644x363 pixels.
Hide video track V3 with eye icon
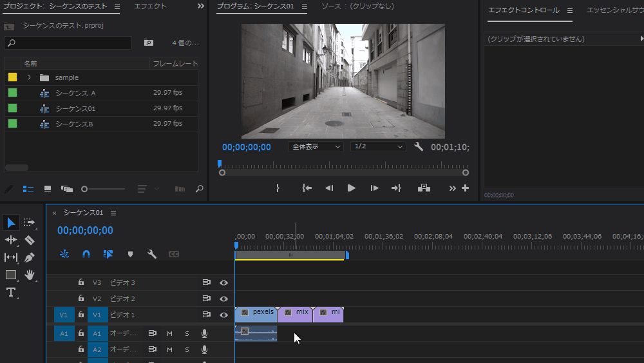[223, 282]
